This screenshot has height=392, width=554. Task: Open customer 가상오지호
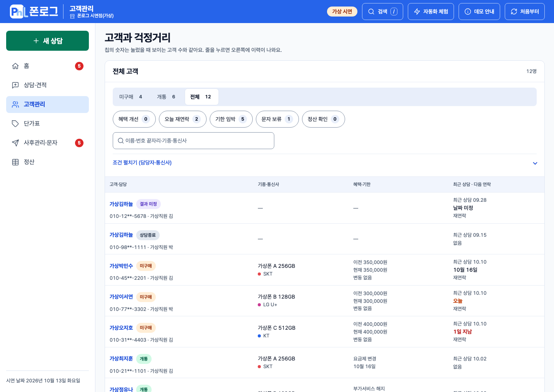coord(121,328)
